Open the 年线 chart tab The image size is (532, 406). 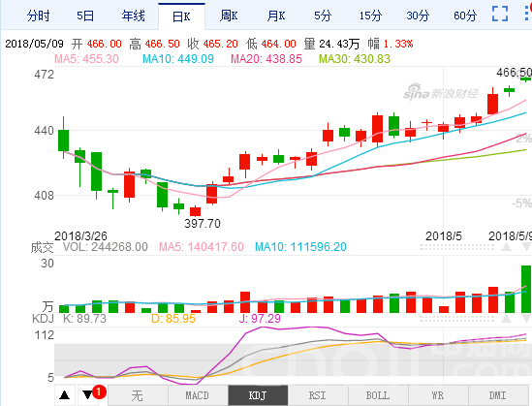pos(133,16)
